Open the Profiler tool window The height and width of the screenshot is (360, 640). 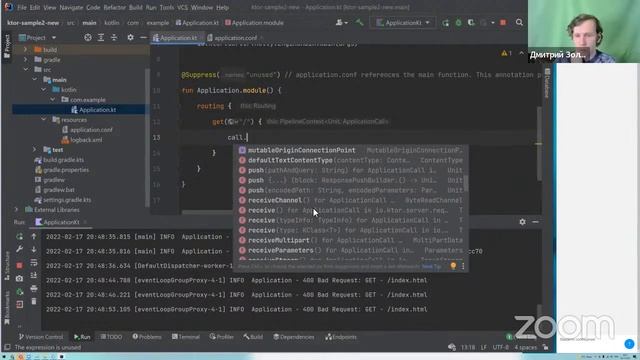[x=222, y=337]
